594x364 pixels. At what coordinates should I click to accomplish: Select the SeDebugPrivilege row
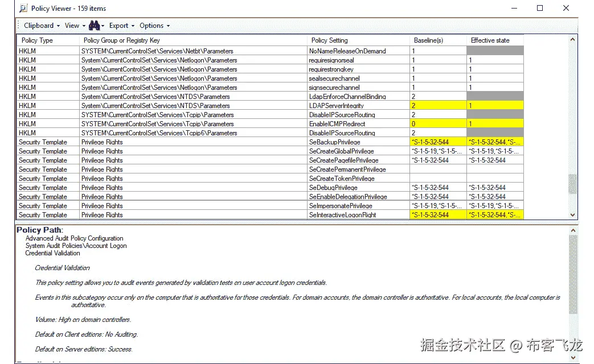[x=271, y=188]
